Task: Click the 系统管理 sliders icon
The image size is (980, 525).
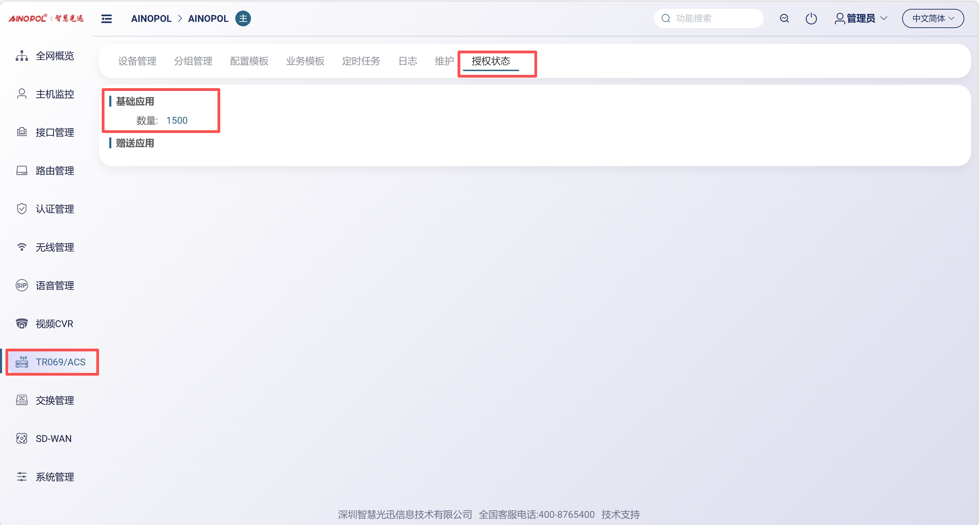Action: [x=22, y=477]
